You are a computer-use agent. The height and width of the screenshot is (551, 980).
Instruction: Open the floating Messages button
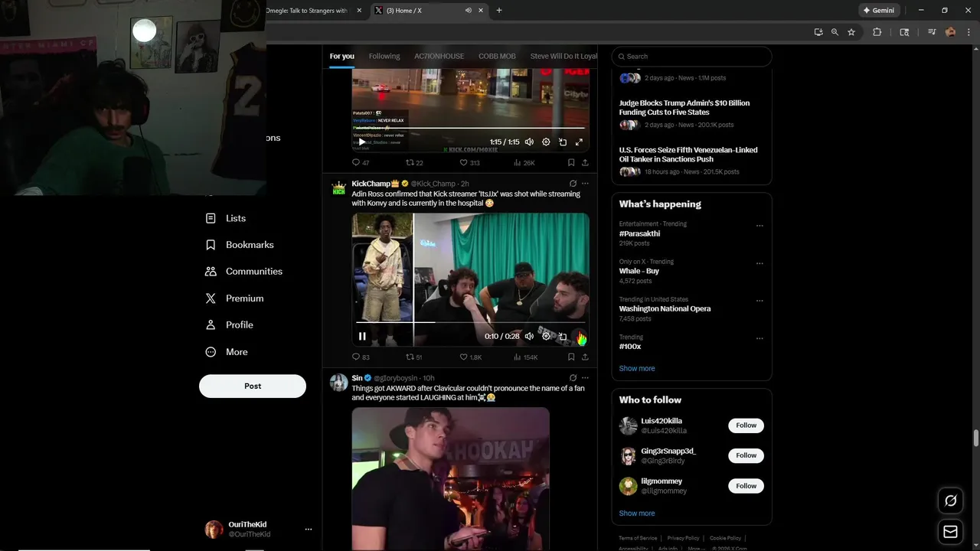(950, 532)
